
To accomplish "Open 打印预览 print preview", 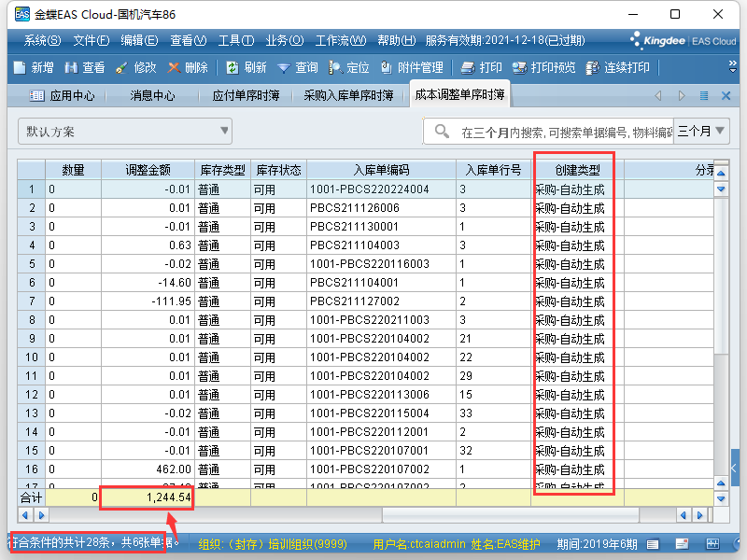I will 543,68.
